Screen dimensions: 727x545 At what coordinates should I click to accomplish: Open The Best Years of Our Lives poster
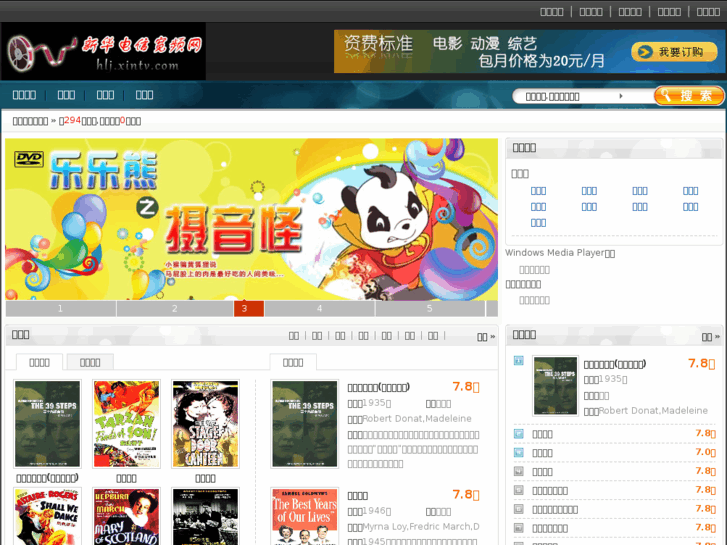305,516
